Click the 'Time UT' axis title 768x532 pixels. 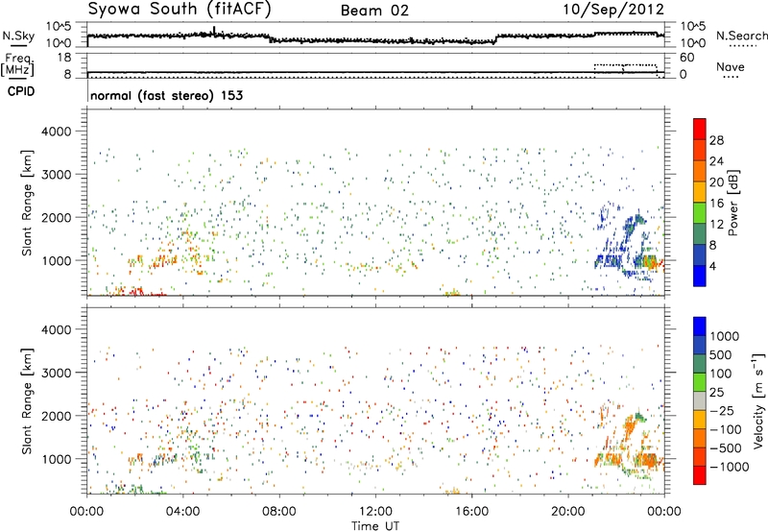(375, 526)
